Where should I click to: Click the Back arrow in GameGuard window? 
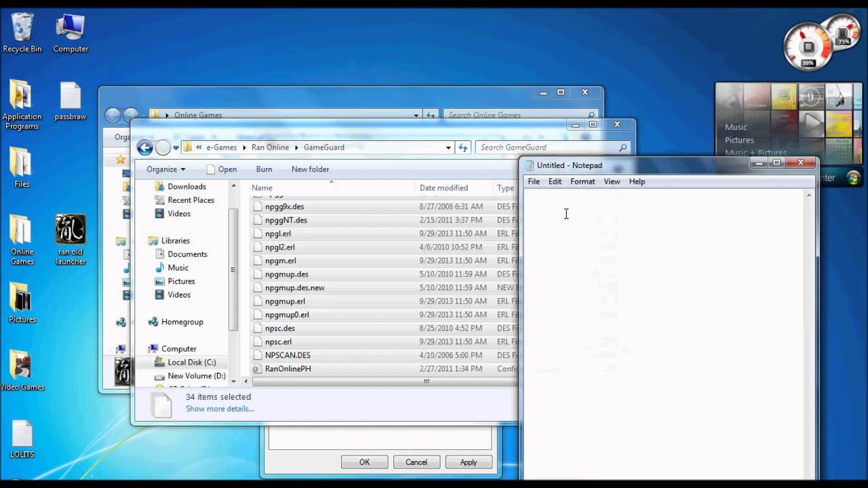click(144, 147)
